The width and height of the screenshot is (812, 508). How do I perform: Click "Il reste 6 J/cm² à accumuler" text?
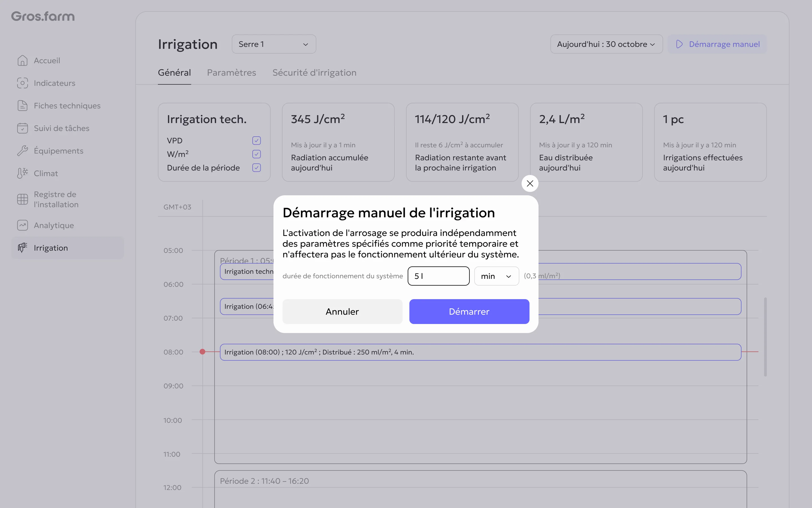coord(459,145)
